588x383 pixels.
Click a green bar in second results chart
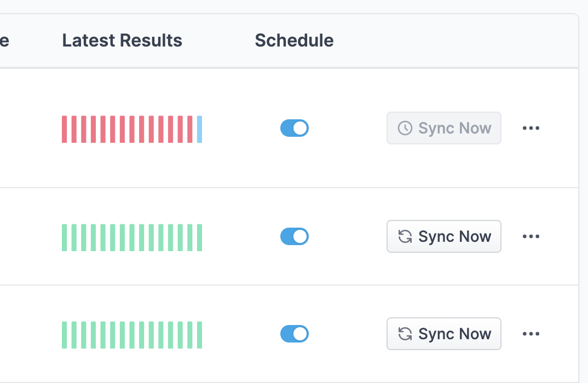click(131, 236)
